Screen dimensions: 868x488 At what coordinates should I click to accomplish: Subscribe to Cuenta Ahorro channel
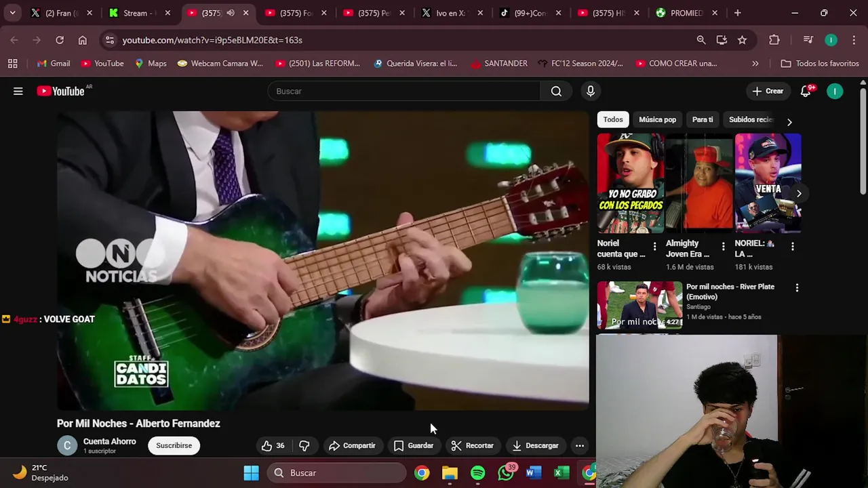174,445
